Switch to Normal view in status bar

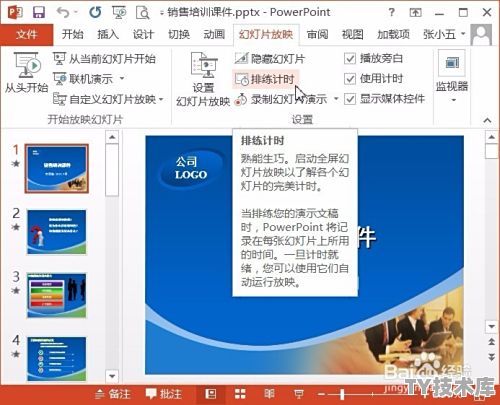pyautogui.click(x=211, y=394)
